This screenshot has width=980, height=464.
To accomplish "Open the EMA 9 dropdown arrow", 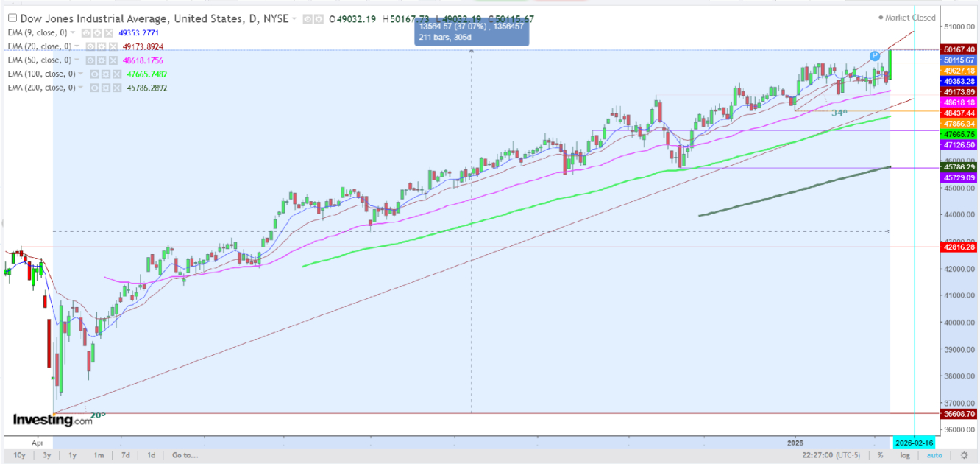I will [x=74, y=33].
